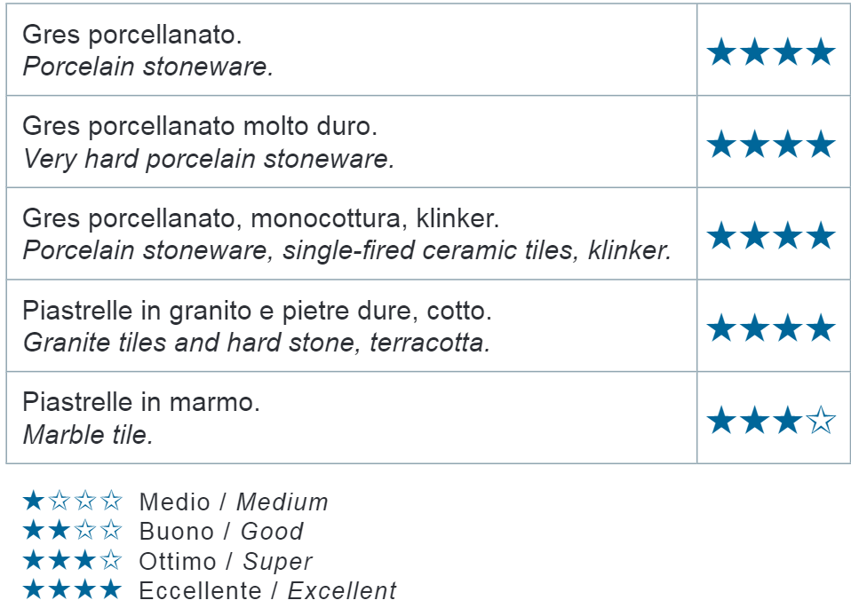Click the empty outline star in Marble tile row
The height and width of the screenshot is (616, 851).
(x=821, y=420)
